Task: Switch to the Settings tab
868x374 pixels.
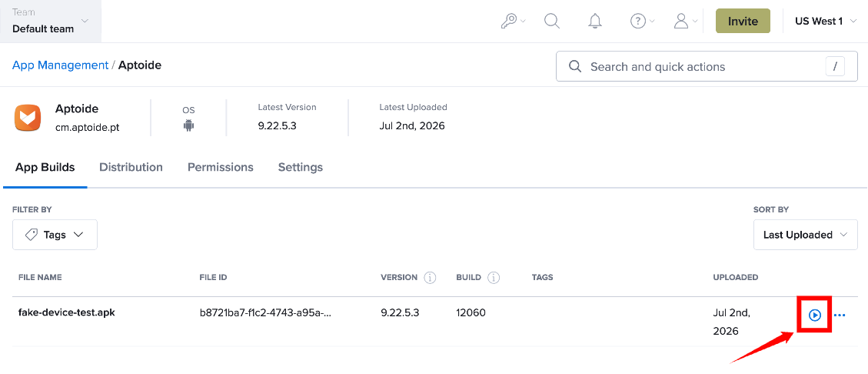Action: click(301, 167)
